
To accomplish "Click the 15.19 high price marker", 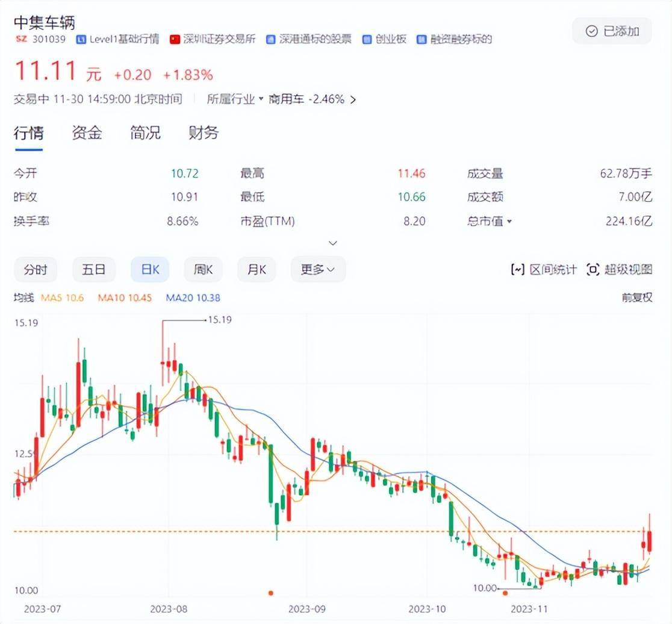I will click(x=219, y=320).
